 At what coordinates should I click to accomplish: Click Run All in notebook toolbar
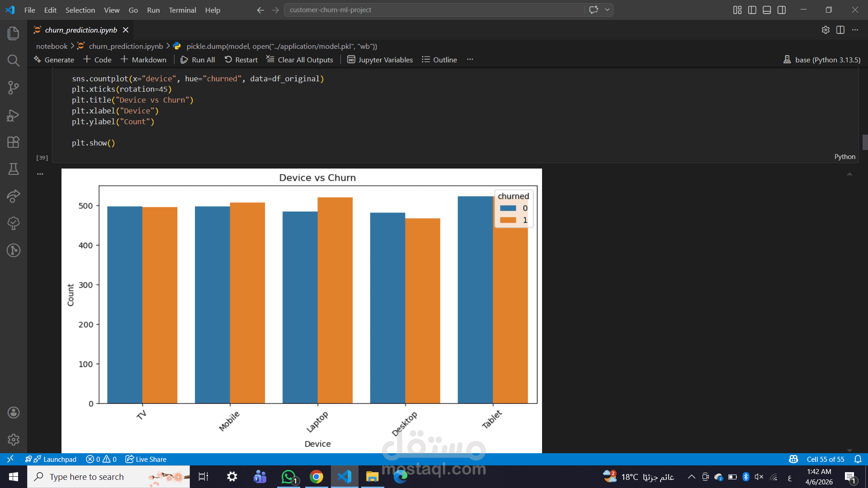pyautogui.click(x=198, y=60)
